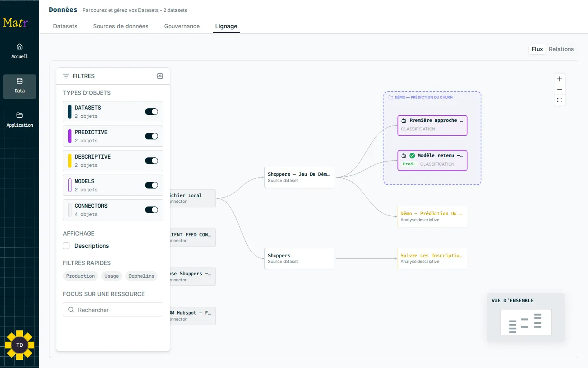Toggle the Descriptive object type switch
Viewport: 588px width, 368px height.
tap(151, 161)
